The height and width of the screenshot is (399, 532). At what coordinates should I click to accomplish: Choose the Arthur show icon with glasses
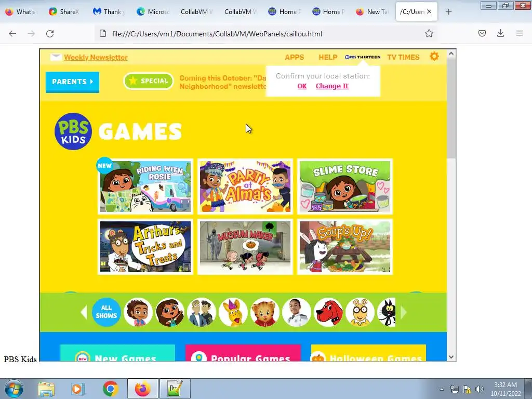pyautogui.click(x=360, y=312)
